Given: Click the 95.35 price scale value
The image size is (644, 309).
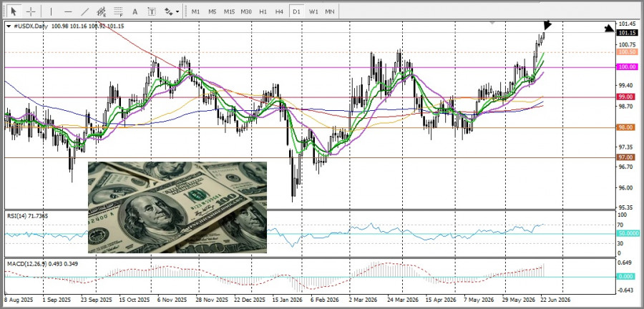Looking at the screenshot, I should pyautogui.click(x=627, y=207).
